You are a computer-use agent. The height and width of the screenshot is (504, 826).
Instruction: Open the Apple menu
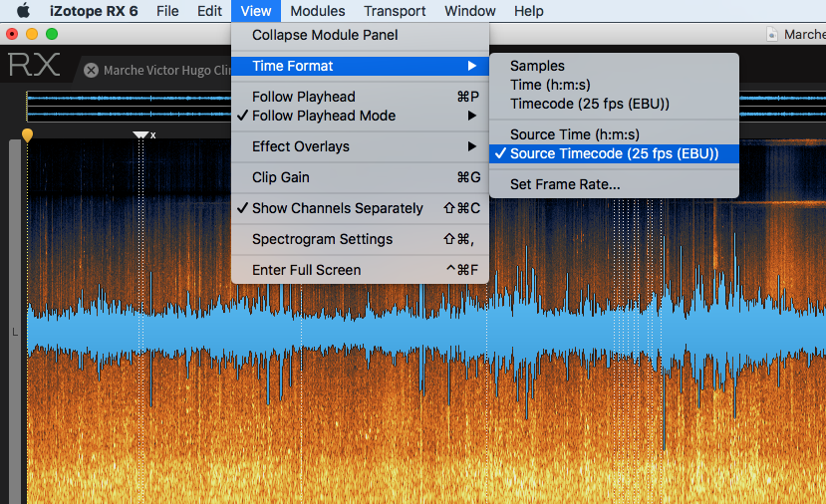pyautogui.click(x=24, y=11)
